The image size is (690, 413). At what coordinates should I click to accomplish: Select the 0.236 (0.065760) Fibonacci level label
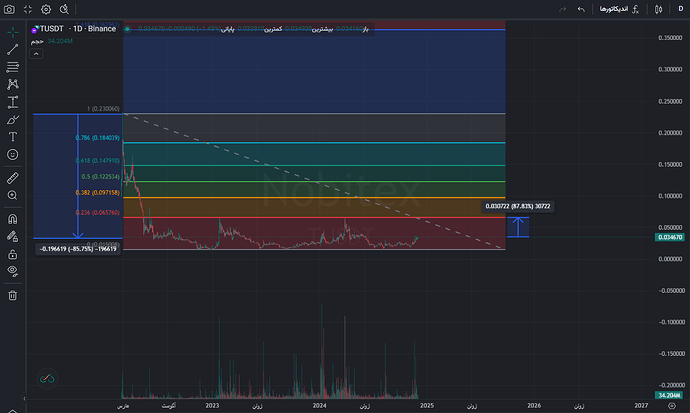point(98,212)
